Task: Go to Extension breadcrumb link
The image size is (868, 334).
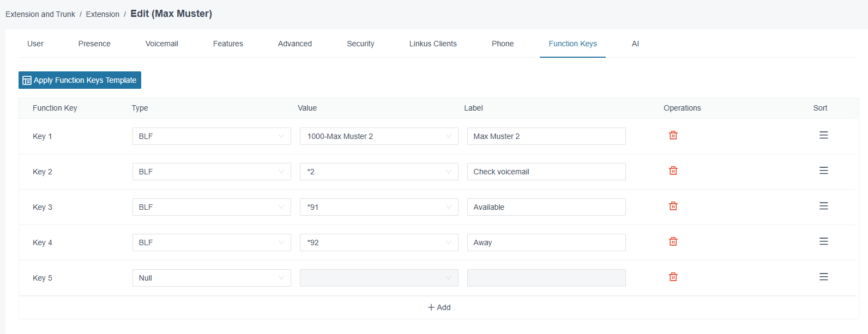Action: tap(103, 14)
